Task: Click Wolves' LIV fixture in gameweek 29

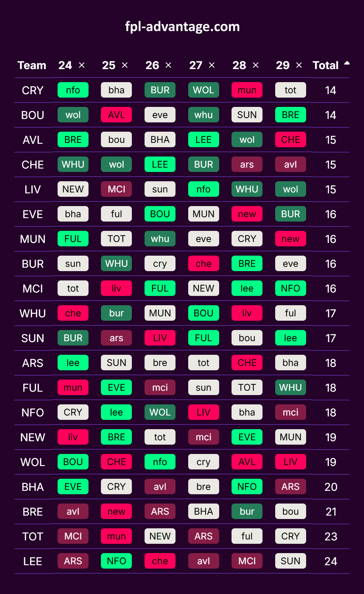Action: pos(290,462)
